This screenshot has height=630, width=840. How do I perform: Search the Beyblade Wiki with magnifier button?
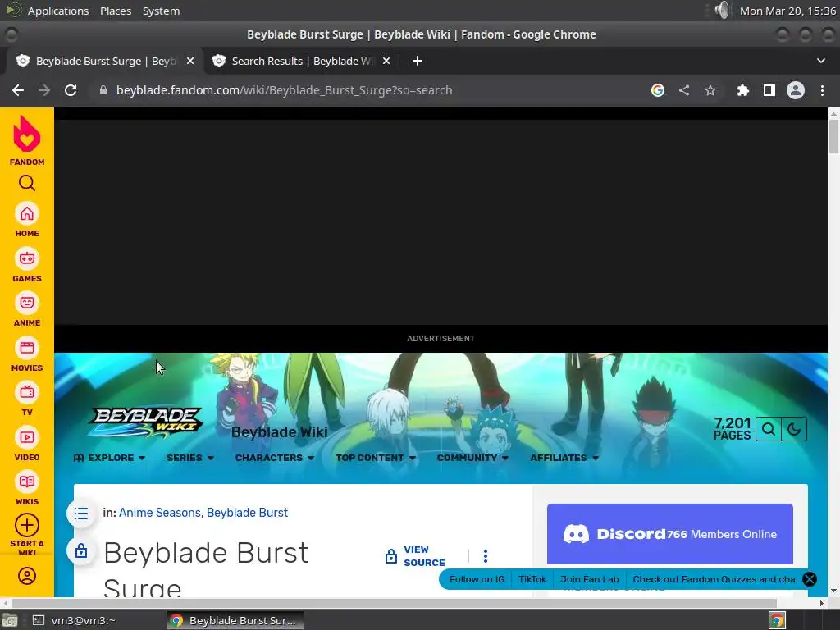click(768, 429)
